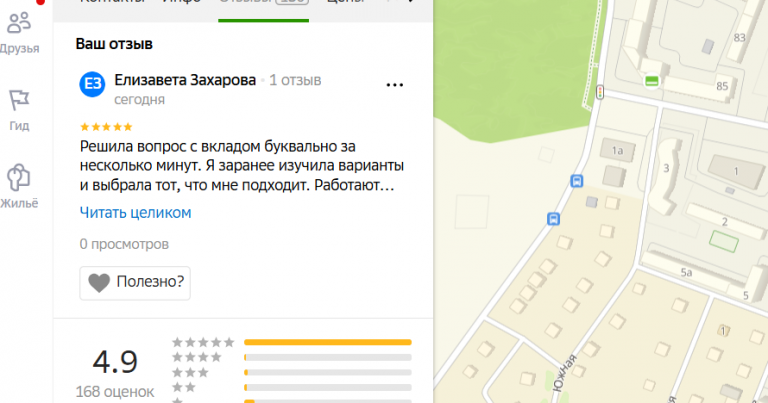Select building 5а on the map
The height and width of the screenshot is (403, 768).
(687, 273)
